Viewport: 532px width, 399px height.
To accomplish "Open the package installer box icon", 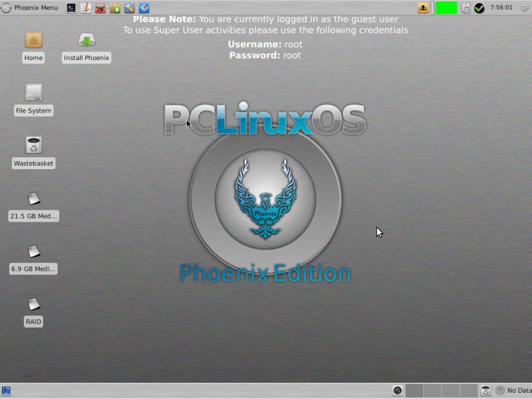I will point(115,8).
